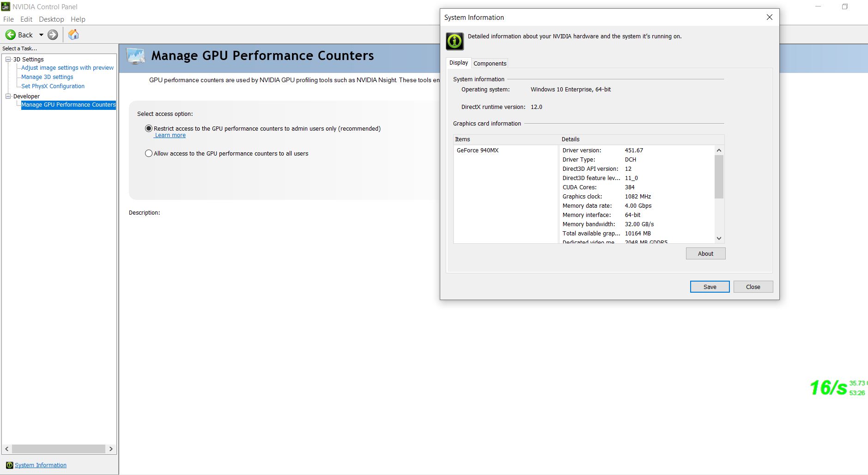Open the System Information link
Image resolution: width=868 pixels, height=475 pixels.
tap(41, 465)
